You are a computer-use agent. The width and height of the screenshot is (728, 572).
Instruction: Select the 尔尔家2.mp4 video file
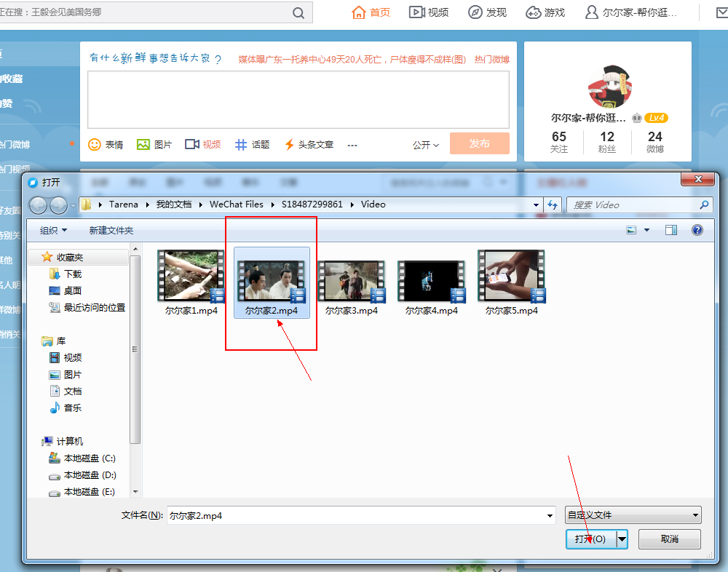[x=272, y=283]
